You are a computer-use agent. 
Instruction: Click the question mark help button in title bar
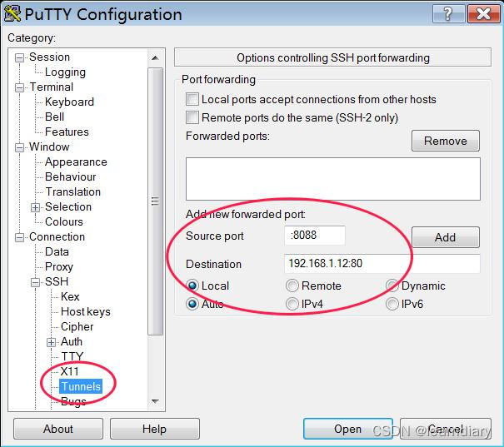coord(448,14)
